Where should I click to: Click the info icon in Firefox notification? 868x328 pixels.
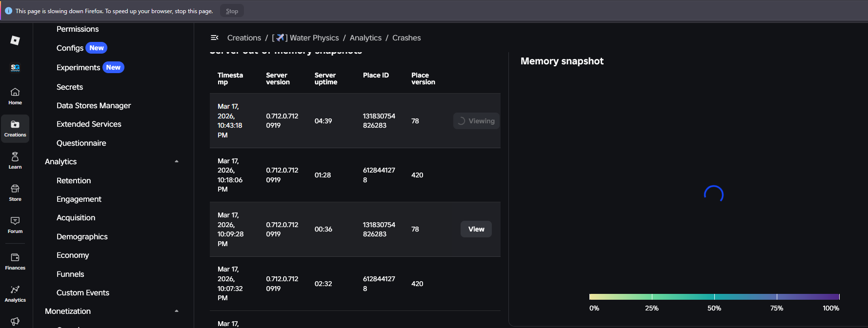click(8, 11)
